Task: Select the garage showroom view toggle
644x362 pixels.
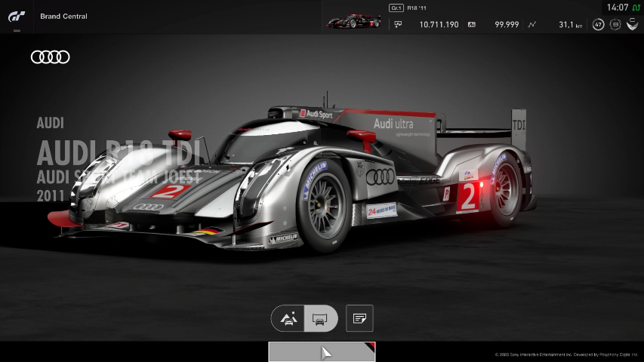Action: [x=320, y=319]
